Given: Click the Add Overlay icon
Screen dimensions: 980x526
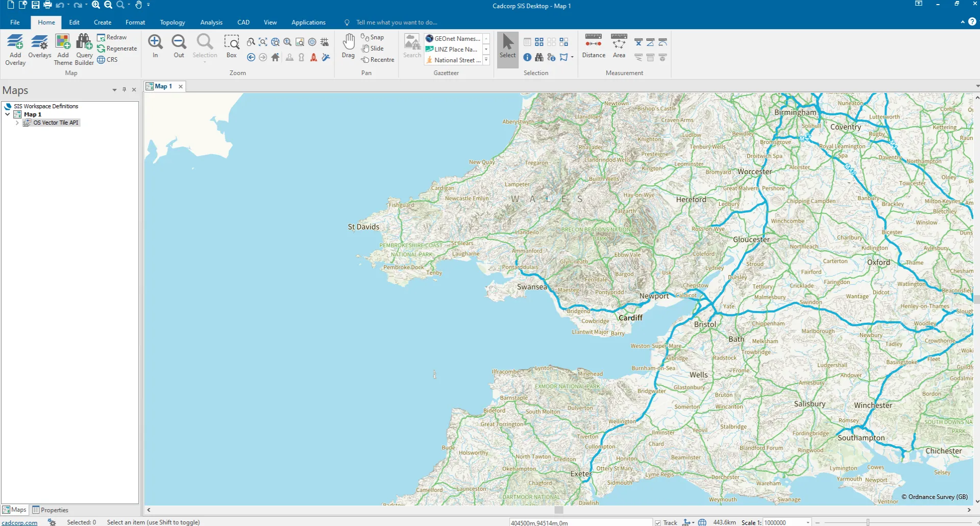Looking at the screenshot, I should [15, 50].
